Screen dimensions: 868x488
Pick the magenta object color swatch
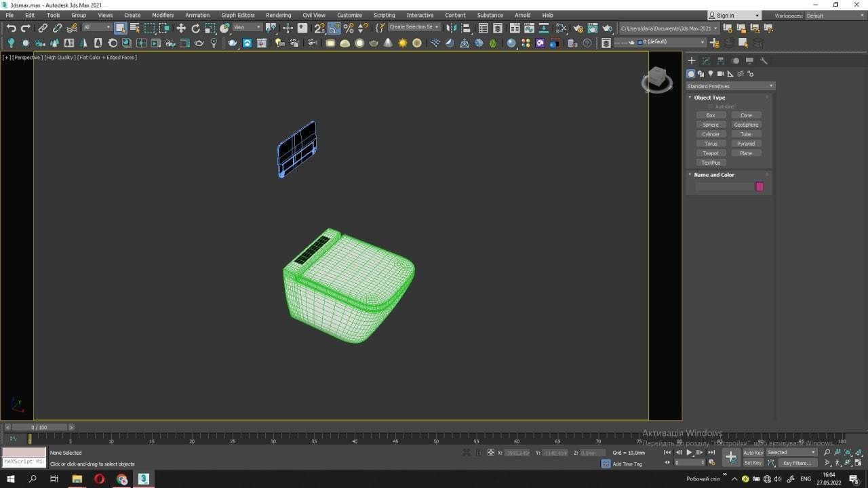point(759,186)
